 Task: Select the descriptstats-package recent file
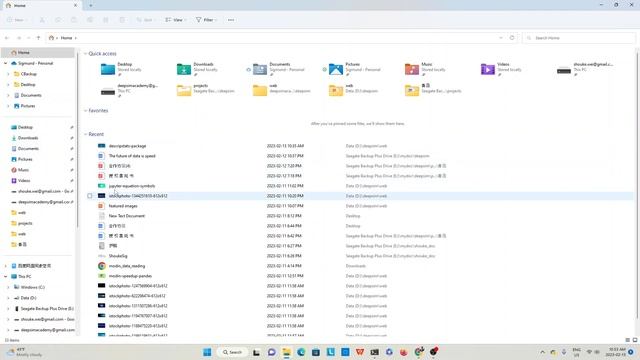tap(127, 146)
